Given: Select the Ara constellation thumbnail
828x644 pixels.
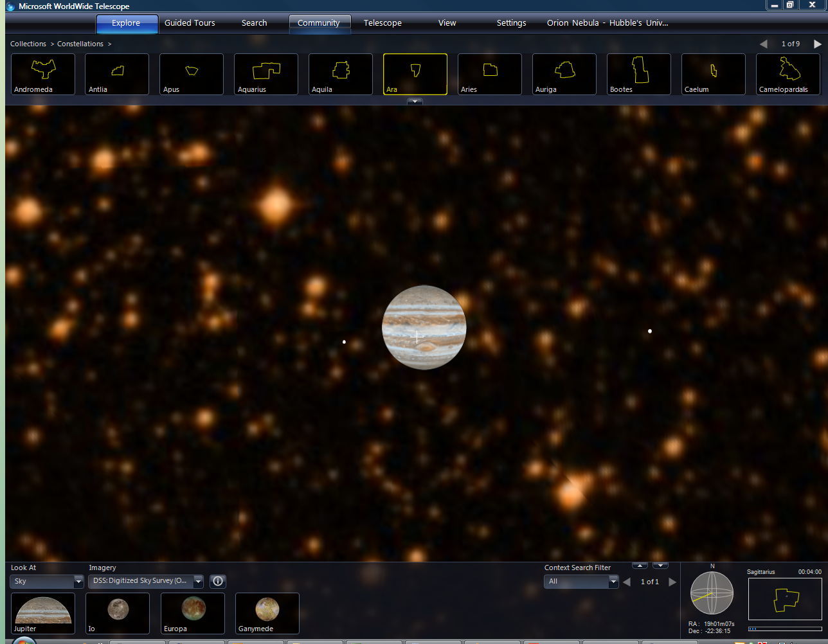Looking at the screenshot, I should click(x=415, y=74).
